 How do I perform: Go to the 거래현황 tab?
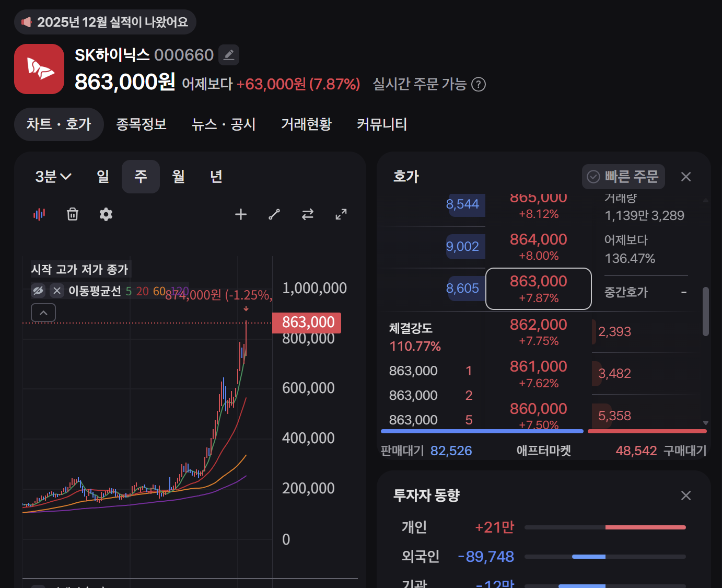coord(306,124)
